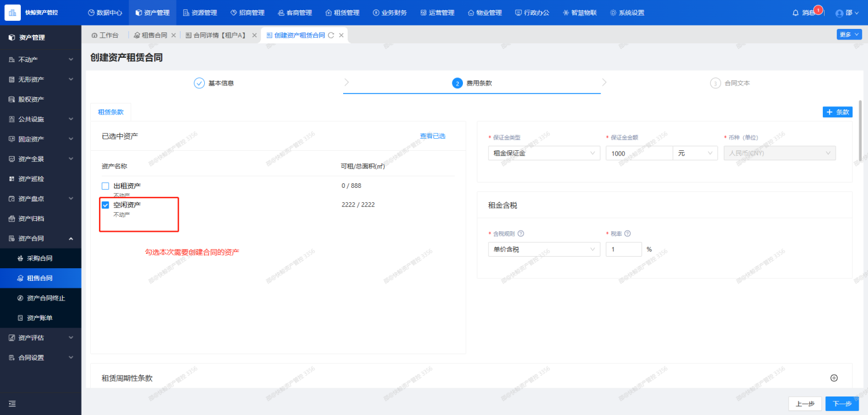
Task: Open the 保证金类型 dropdown
Action: (x=545, y=153)
